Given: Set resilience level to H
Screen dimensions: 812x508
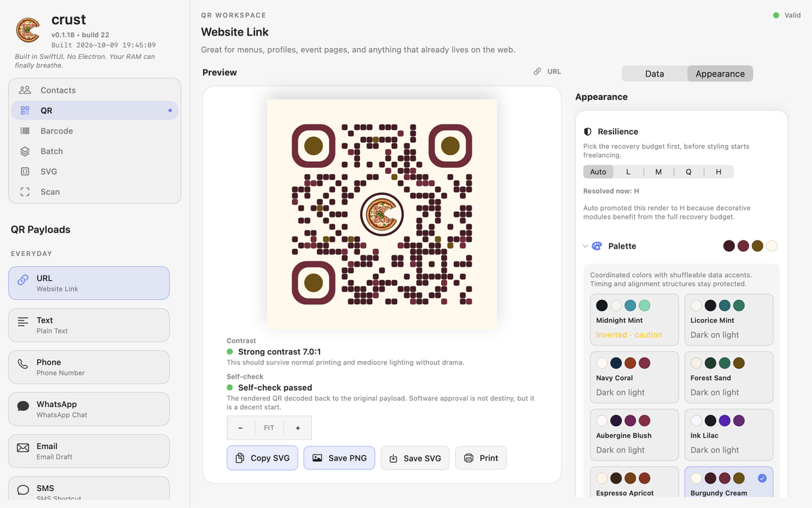Looking at the screenshot, I should click(719, 172).
